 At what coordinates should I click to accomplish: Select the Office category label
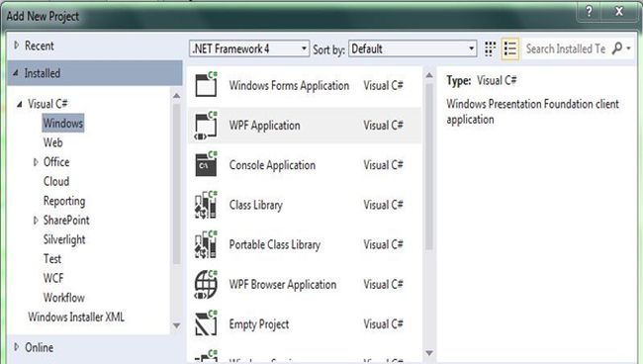tap(56, 162)
